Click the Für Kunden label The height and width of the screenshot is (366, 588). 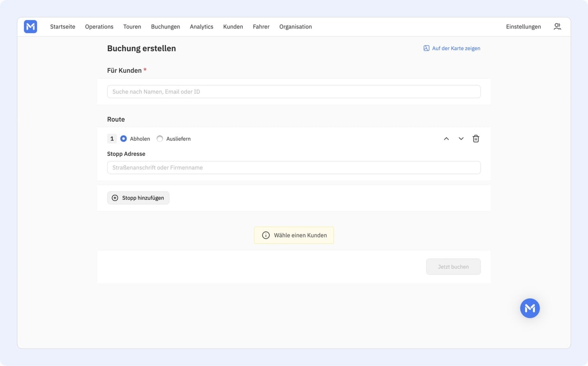point(127,71)
